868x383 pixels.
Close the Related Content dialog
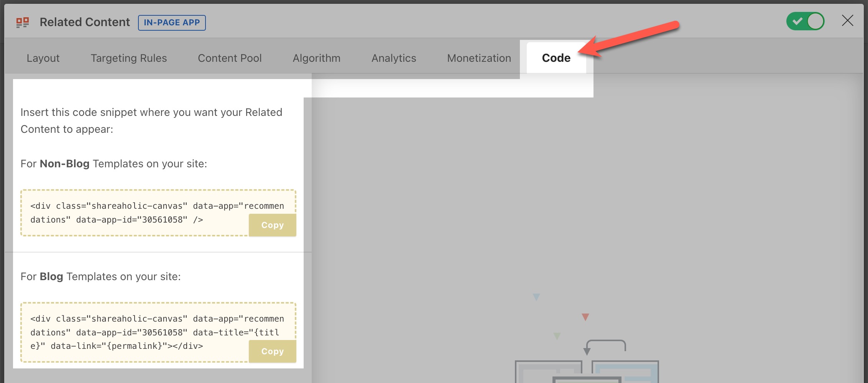(848, 21)
